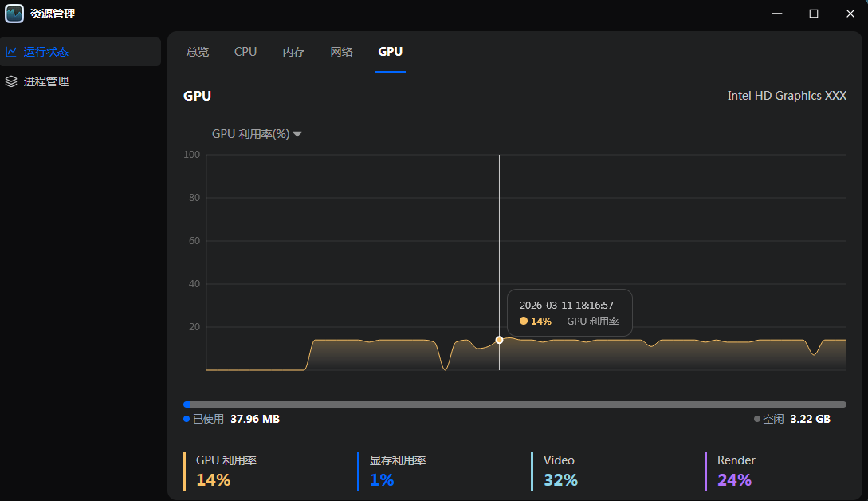Click the 进程管理 layers icon in sidebar
Image resolution: width=868 pixels, height=501 pixels.
tap(11, 81)
